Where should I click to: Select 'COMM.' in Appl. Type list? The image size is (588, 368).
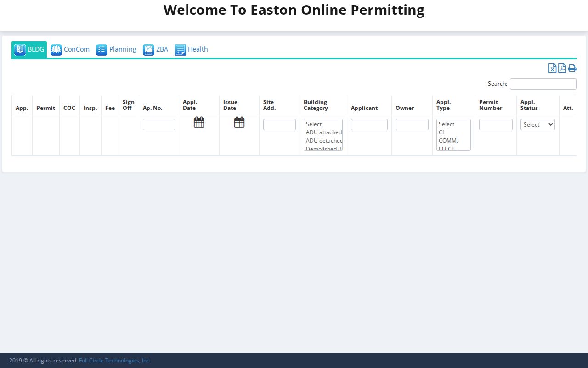(453, 141)
